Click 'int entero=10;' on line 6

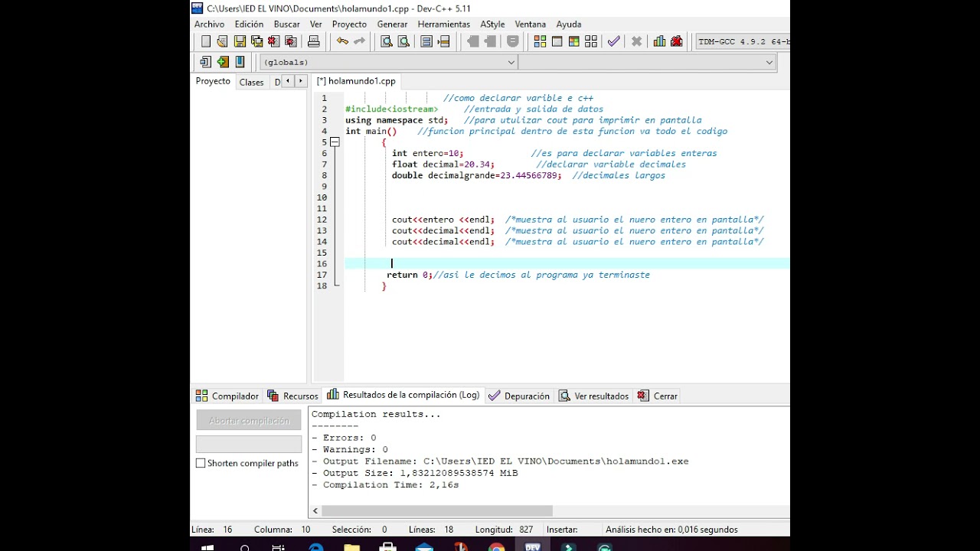(427, 153)
